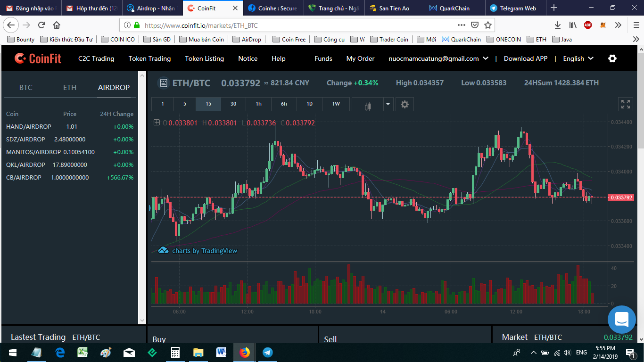Open the charts by TradingView link
Image resolution: width=644 pixels, height=362 pixels.
tap(198, 251)
